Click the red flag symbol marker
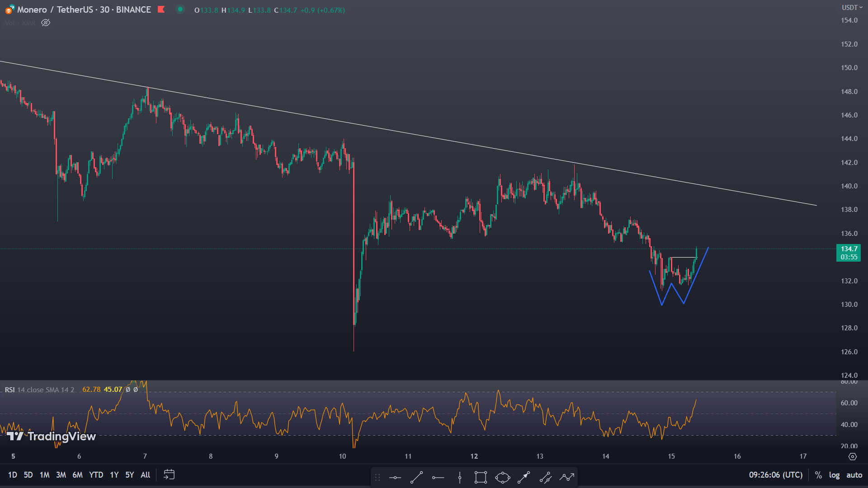Viewport: 868px width, 488px height. pos(161,9)
